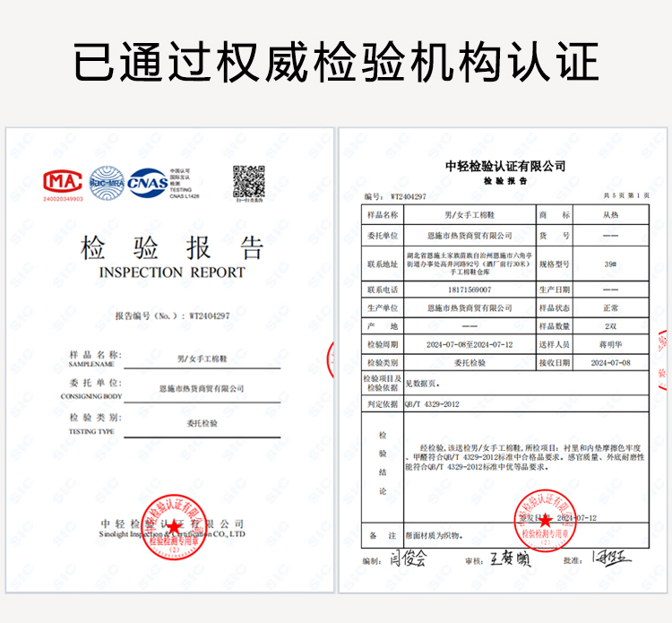Click the 样品状态 label cell
Screen dimensions: 672x623
pos(555,307)
